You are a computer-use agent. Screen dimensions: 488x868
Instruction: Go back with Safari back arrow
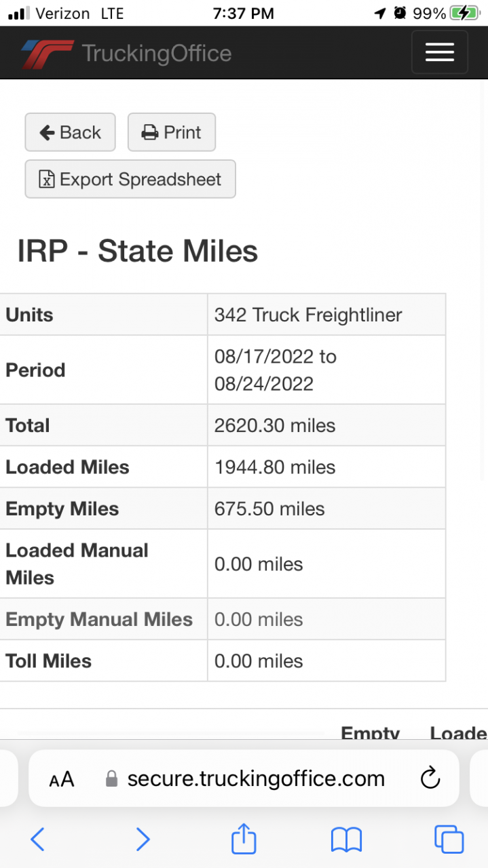(x=38, y=840)
